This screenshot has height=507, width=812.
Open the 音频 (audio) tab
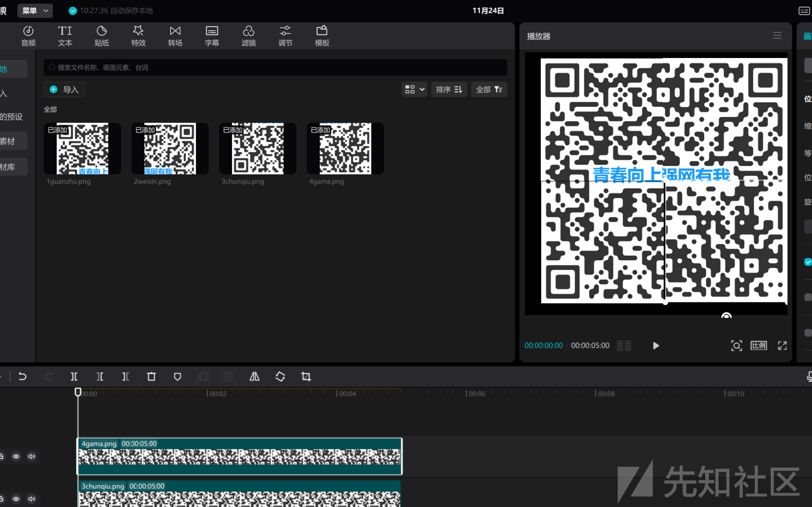pyautogui.click(x=28, y=36)
